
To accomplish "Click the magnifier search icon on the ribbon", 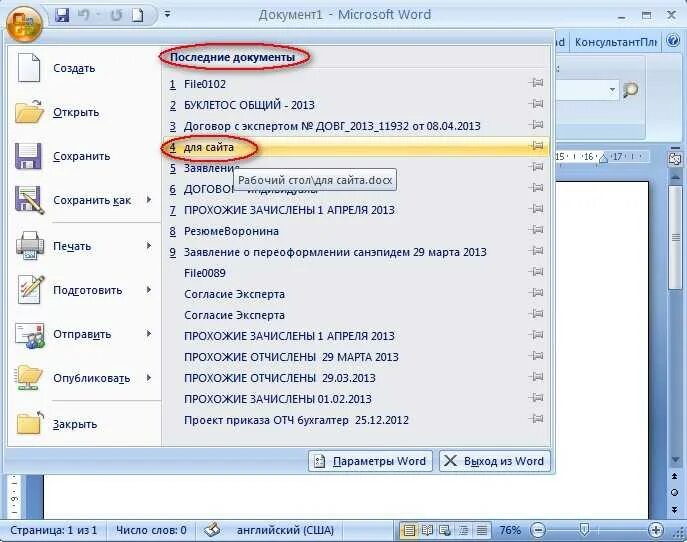I will 631,90.
